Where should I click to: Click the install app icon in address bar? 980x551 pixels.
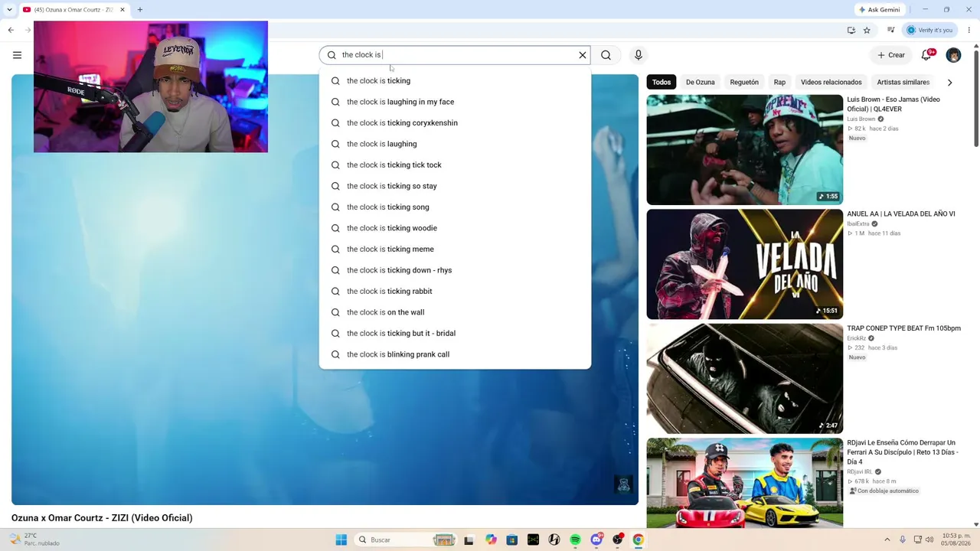point(851,30)
